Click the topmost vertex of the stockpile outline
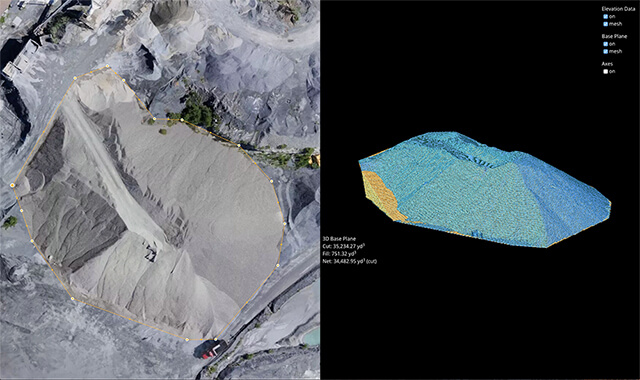Image resolution: width=640 pixels, height=380 pixels. [107, 66]
